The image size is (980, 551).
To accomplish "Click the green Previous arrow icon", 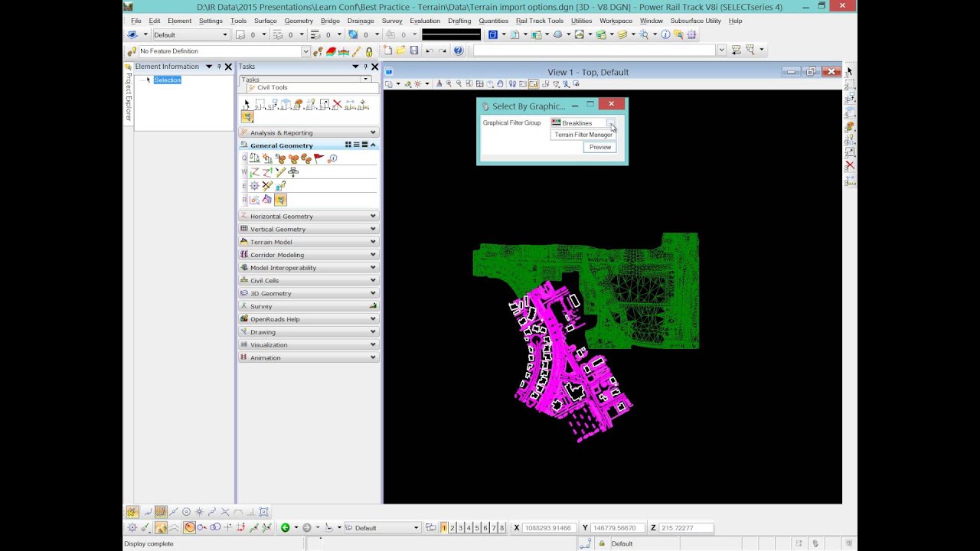I will pyautogui.click(x=285, y=527).
